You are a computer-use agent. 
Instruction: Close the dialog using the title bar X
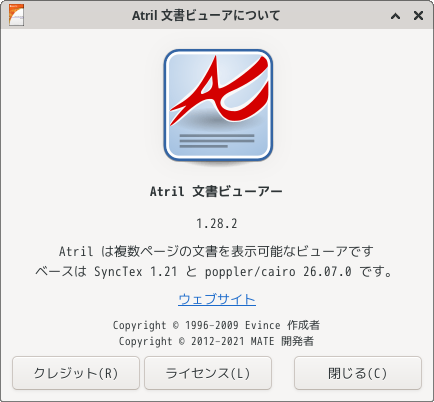(x=418, y=15)
